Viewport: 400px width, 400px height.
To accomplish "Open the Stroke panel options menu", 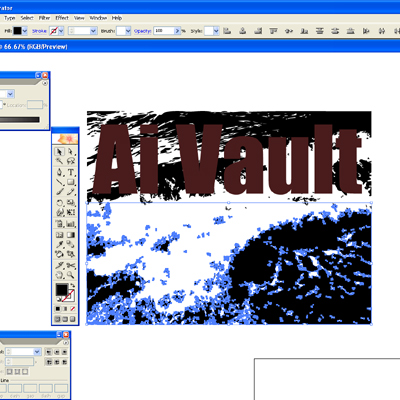I will [x=66, y=342].
